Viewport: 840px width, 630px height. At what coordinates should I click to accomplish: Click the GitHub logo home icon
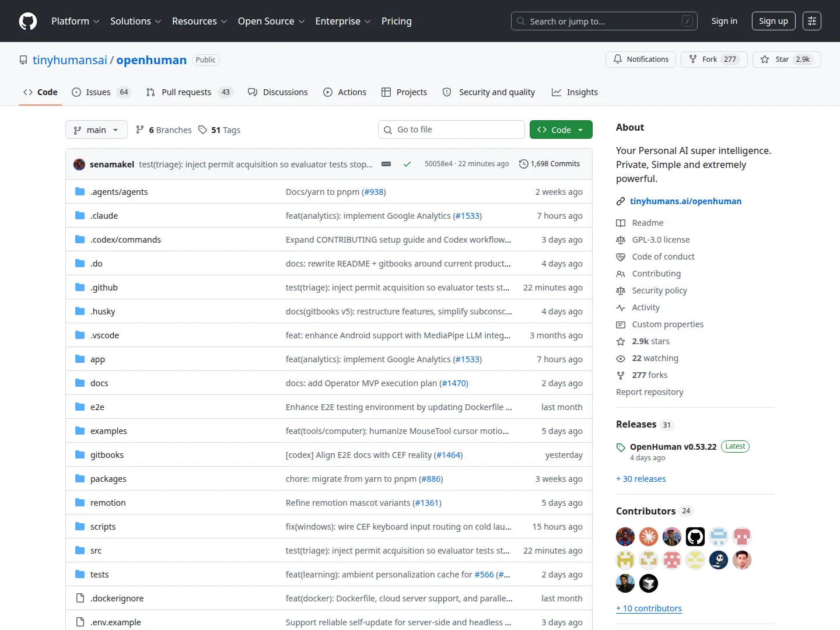pyautogui.click(x=28, y=21)
